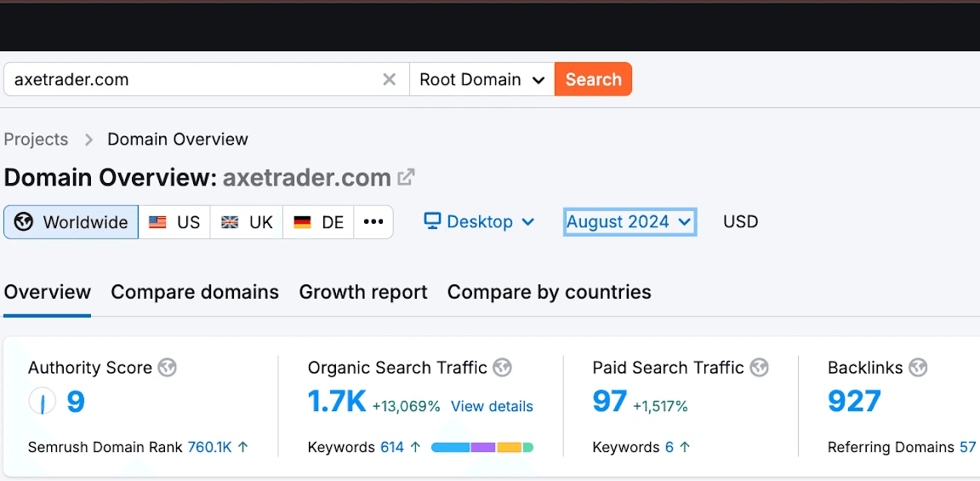
Task: Click Authority Score value 9
Action: pyautogui.click(x=75, y=402)
